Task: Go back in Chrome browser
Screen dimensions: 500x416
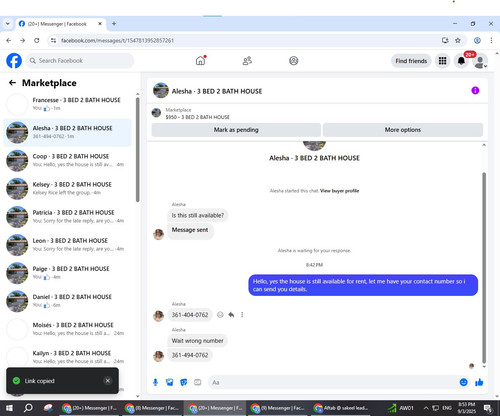Action: click(x=9, y=40)
